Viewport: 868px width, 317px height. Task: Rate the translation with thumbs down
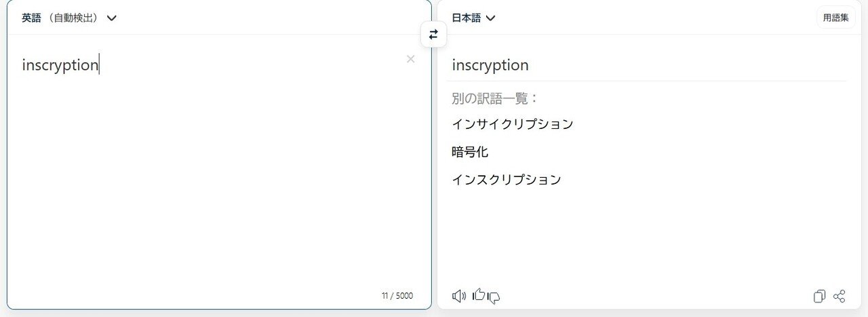click(x=494, y=297)
